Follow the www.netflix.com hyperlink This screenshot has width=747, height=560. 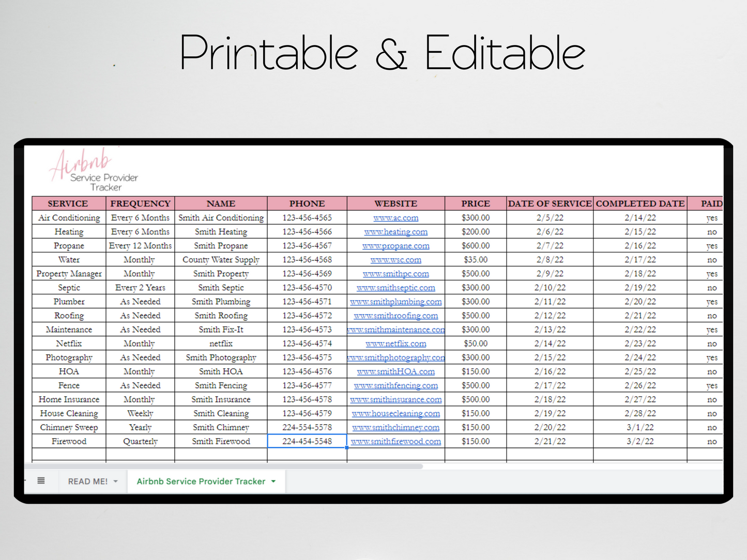396,344
